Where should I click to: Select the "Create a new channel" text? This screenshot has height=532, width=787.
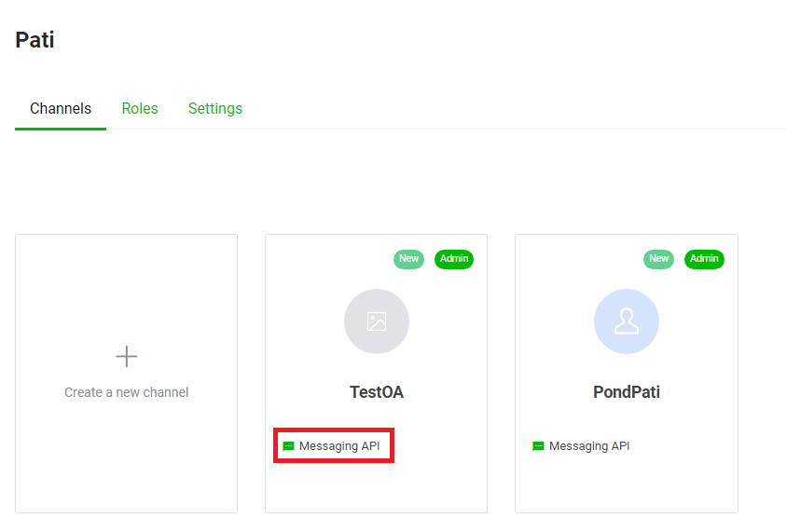(127, 392)
